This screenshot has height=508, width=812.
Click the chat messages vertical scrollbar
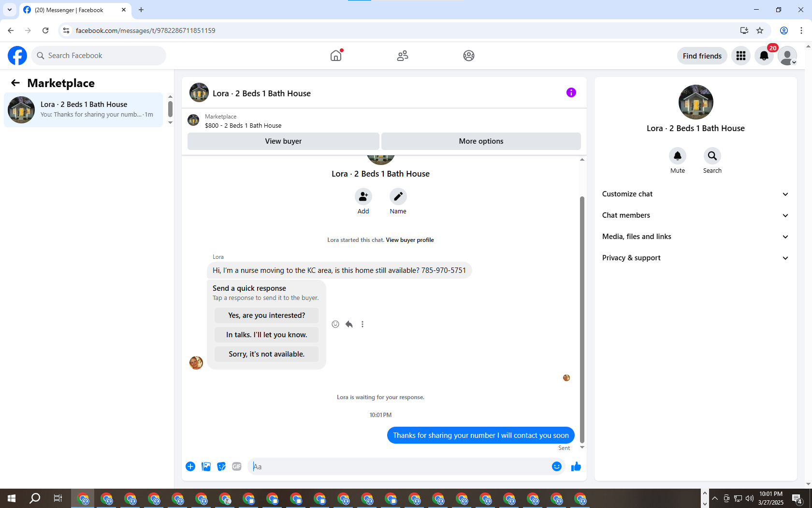click(582, 319)
